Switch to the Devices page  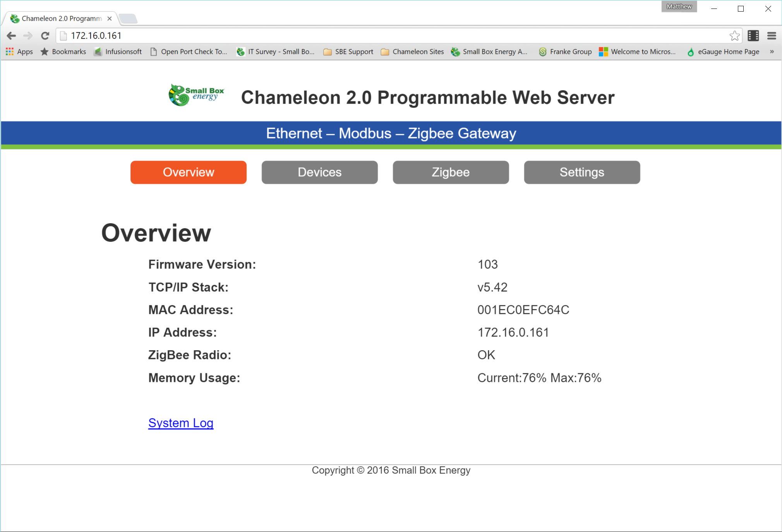pos(320,172)
